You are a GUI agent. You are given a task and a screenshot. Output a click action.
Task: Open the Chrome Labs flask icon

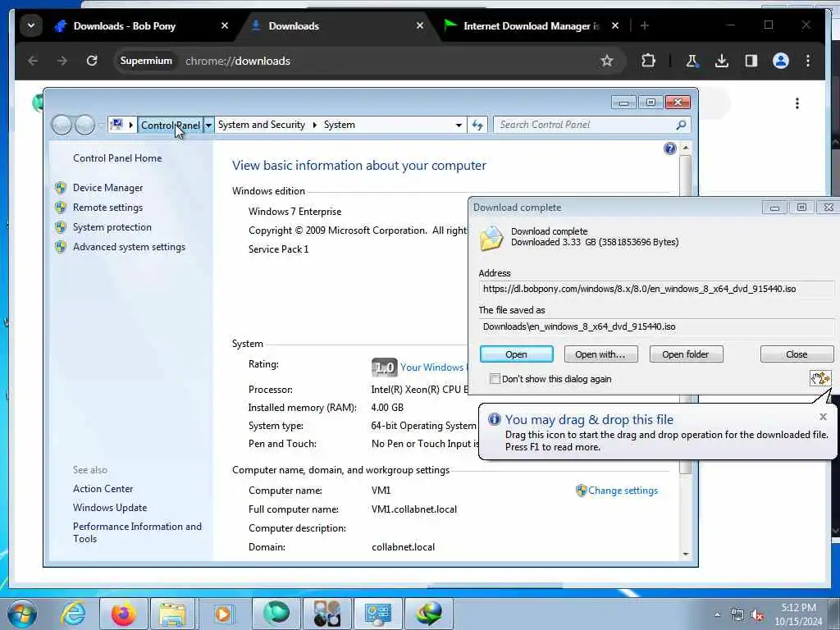pyautogui.click(x=692, y=61)
